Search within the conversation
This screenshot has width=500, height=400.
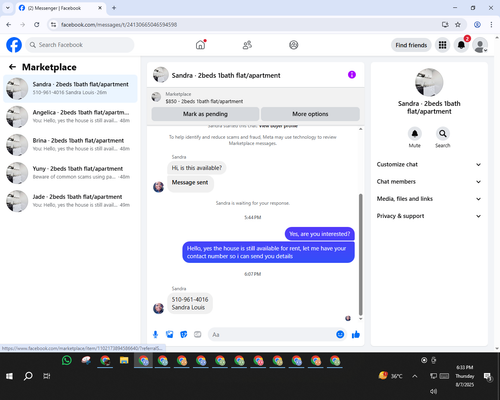pos(443,134)
